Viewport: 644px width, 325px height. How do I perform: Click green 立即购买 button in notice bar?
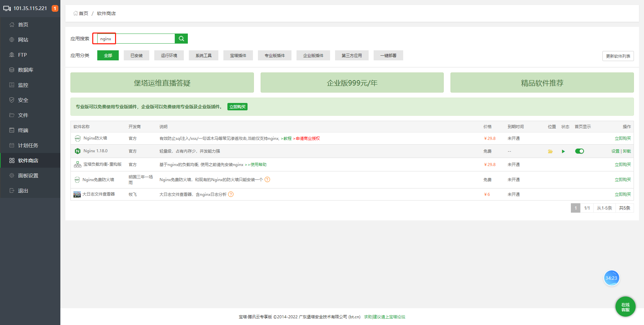click(x=237, y=107)
